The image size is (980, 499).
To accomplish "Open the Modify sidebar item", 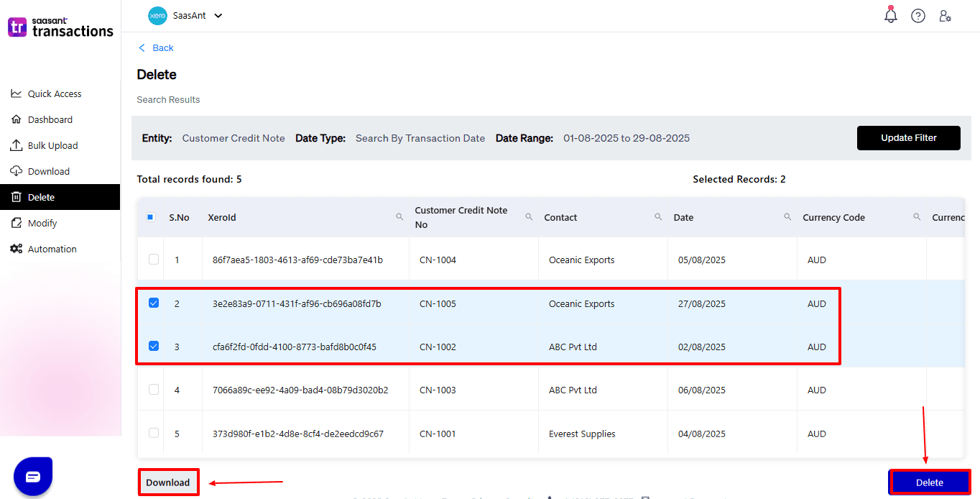I will (42, 223).
